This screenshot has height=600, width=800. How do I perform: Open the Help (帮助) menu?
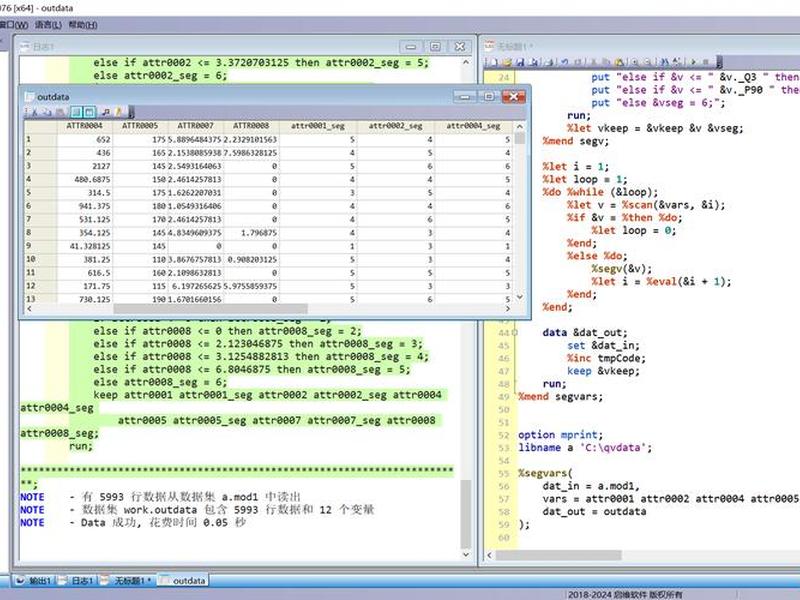[82, 24]
